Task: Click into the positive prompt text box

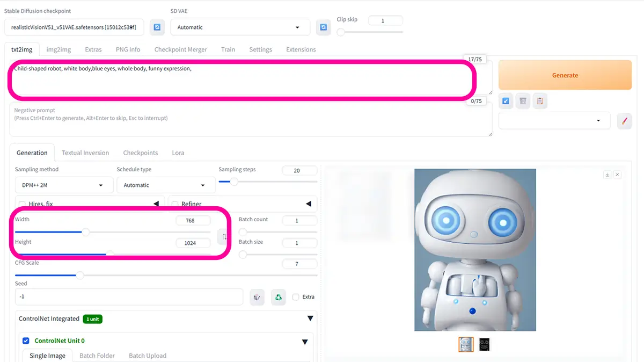Action: [x=251, y=78]
